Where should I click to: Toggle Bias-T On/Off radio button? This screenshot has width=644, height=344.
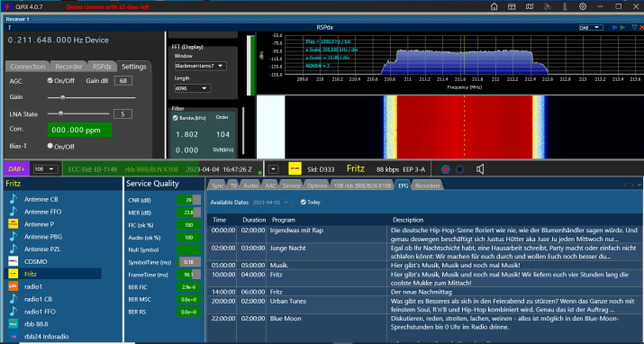coord(50,146)
